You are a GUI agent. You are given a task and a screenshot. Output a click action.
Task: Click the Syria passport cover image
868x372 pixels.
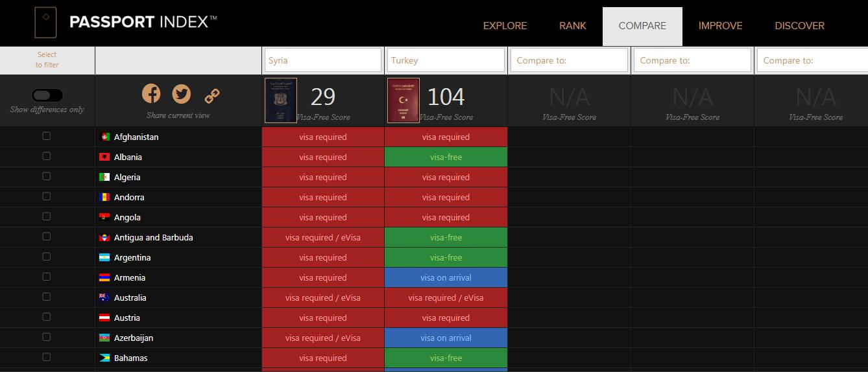click(x=281, y=100)
